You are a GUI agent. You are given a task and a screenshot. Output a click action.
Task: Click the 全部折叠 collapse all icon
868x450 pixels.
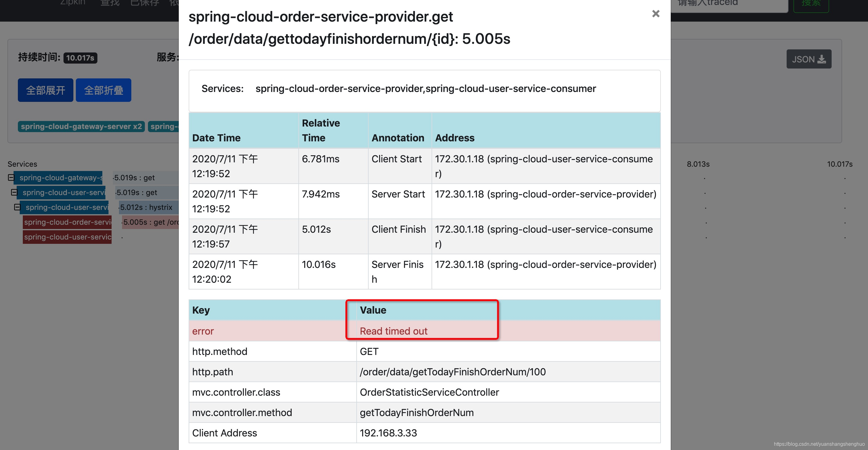pyautogui.click(x=104, y=90)
